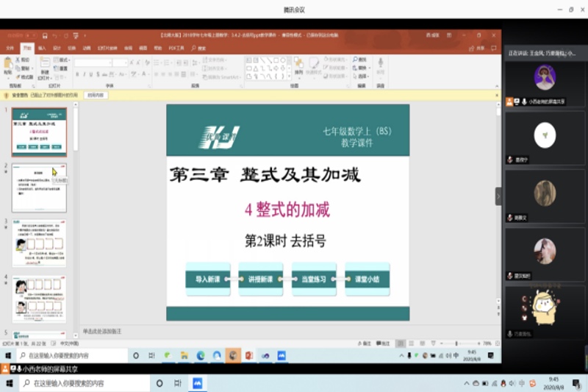Expand the Replace (替换) dropdown arrow

[370, 68]
